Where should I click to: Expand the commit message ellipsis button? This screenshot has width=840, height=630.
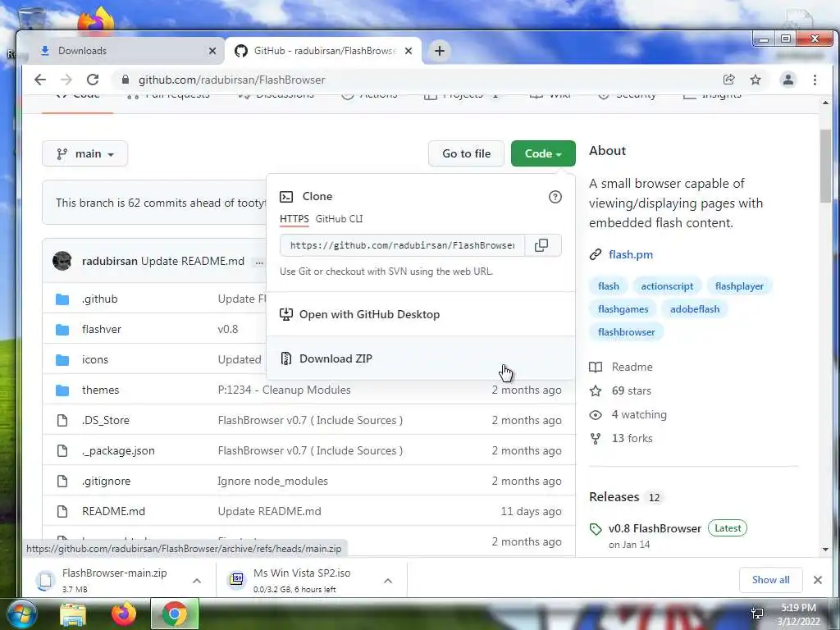[259, 262]
